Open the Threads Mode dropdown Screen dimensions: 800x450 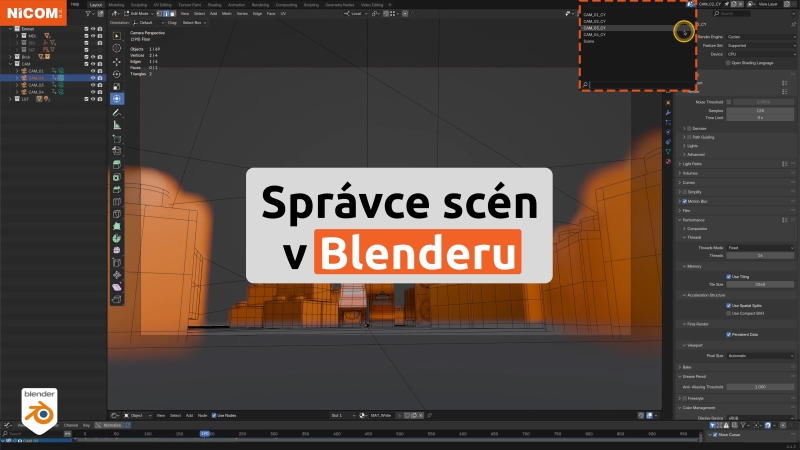(761, 247)
